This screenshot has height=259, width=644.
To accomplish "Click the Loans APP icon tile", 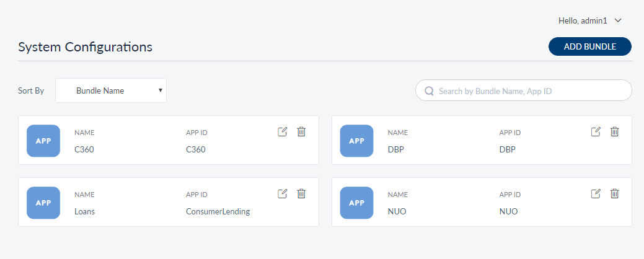I will pos(43,203).
